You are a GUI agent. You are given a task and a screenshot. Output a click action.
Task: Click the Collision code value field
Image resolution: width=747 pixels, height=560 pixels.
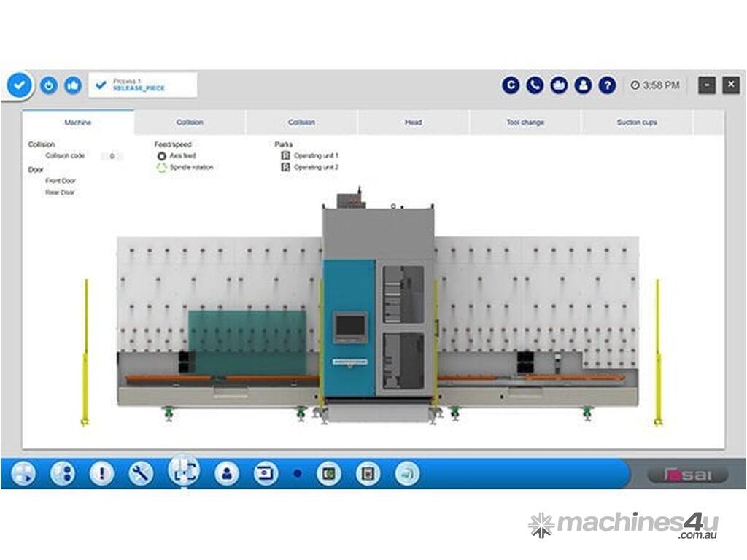[112, 156]
